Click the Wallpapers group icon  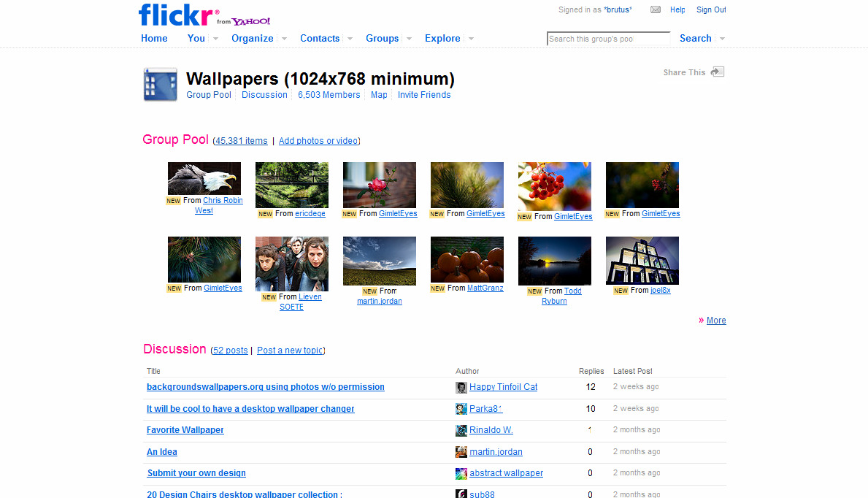[x=161, y=84]
